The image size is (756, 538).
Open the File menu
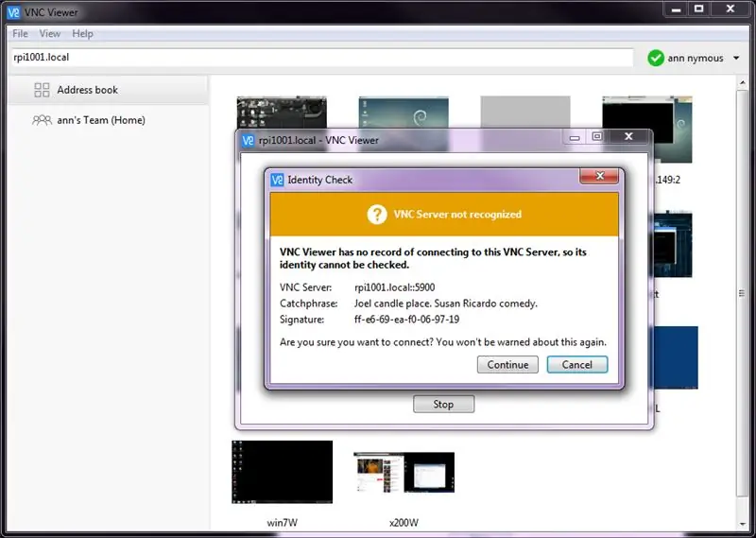pyautogui.click(x=20, y=33)
